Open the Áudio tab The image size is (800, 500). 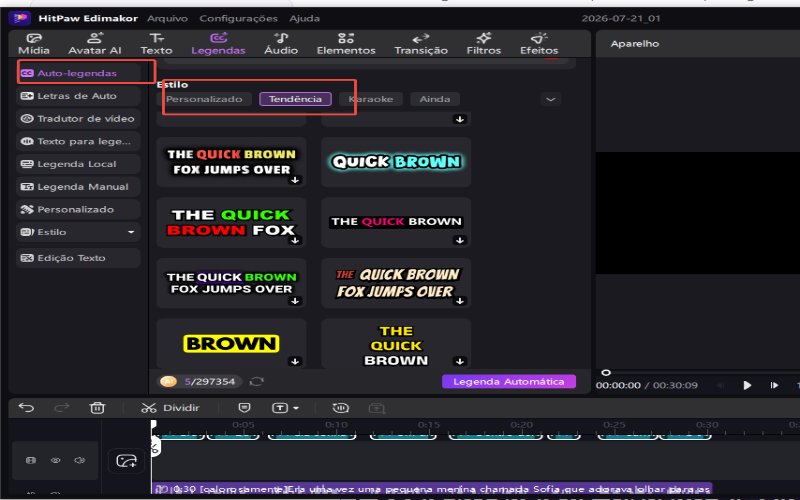[x=281, y=44]
